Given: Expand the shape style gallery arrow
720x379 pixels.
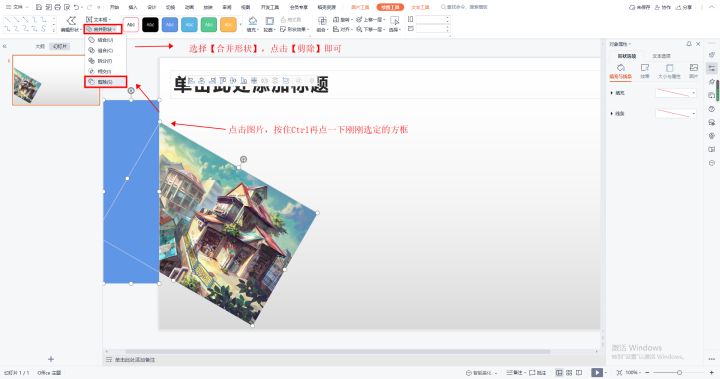Looking at the screenshot, I should click(241, 25).
